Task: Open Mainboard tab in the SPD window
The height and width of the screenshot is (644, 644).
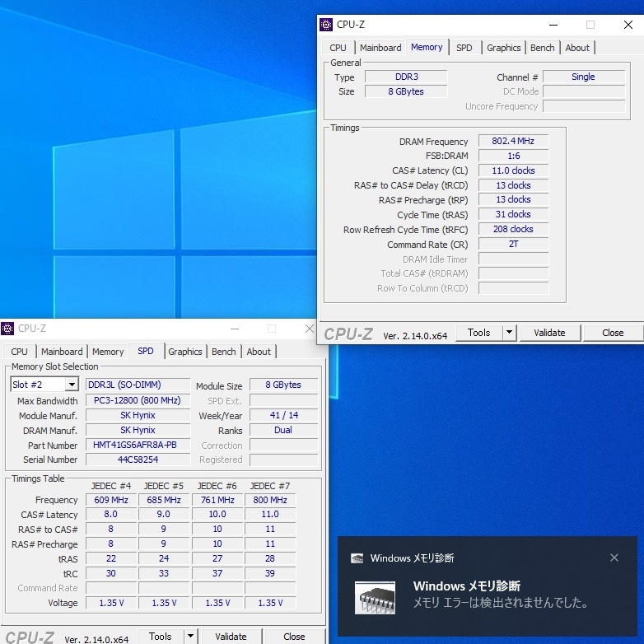Action: click(62, 352)
